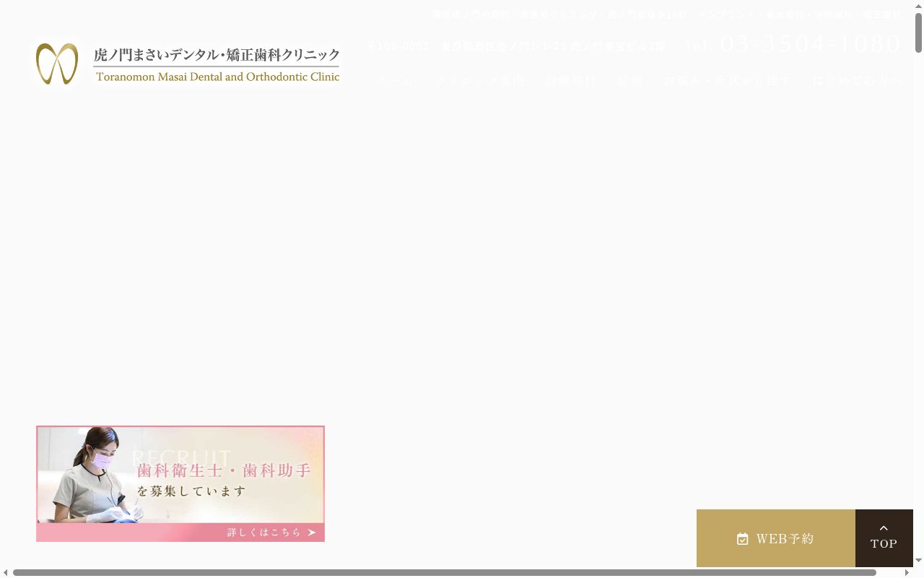Click the TOP back-to-top button
The width and height of the screenshot is (924, 578).
pos(884,538)
